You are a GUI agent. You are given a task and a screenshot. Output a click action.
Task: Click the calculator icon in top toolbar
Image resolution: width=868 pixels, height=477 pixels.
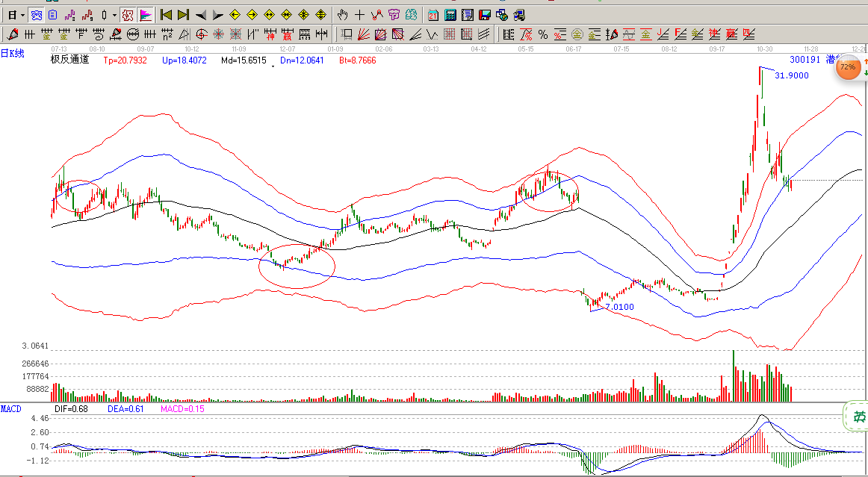(x=450, y=14)
